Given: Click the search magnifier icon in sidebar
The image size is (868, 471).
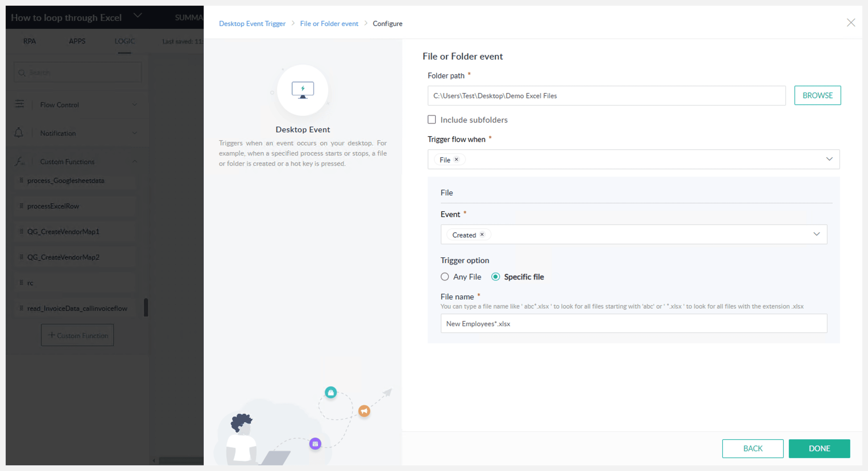Looking at the screenshot, I should pyautogui.click(x=22, y=73).
